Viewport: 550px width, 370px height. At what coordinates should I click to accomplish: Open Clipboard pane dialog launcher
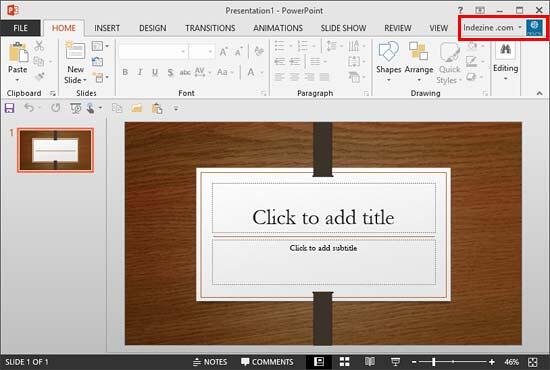pos(53,93)
